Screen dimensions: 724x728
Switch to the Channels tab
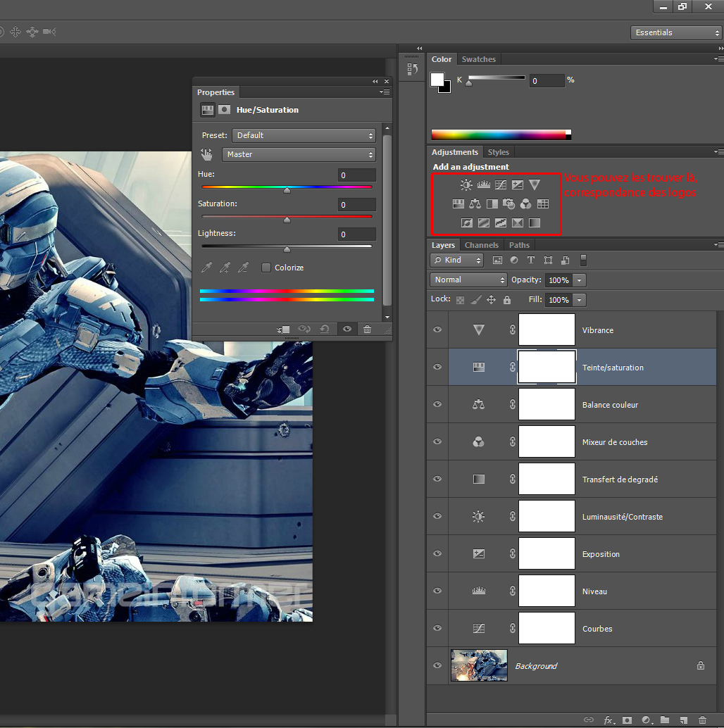[482, 245]
